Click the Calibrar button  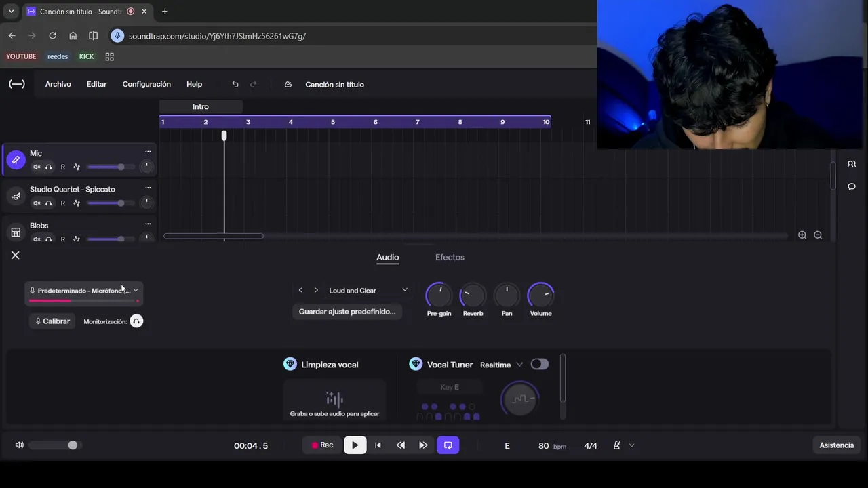point(52,321)
